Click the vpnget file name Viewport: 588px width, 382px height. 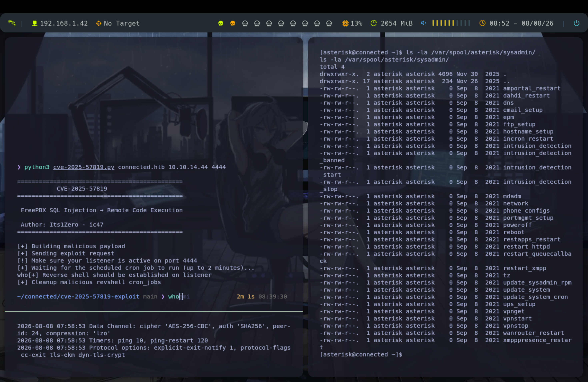pos(514,311)
